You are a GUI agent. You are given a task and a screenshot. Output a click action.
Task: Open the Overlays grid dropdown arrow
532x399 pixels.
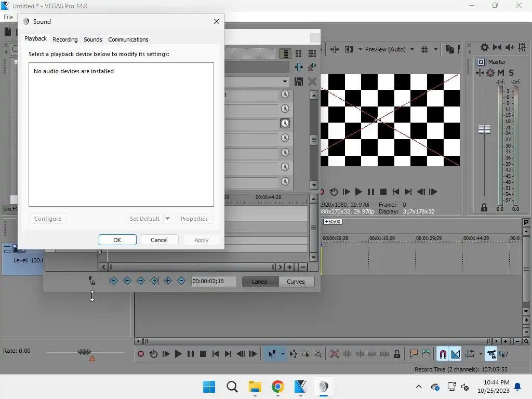click(435, 49)
